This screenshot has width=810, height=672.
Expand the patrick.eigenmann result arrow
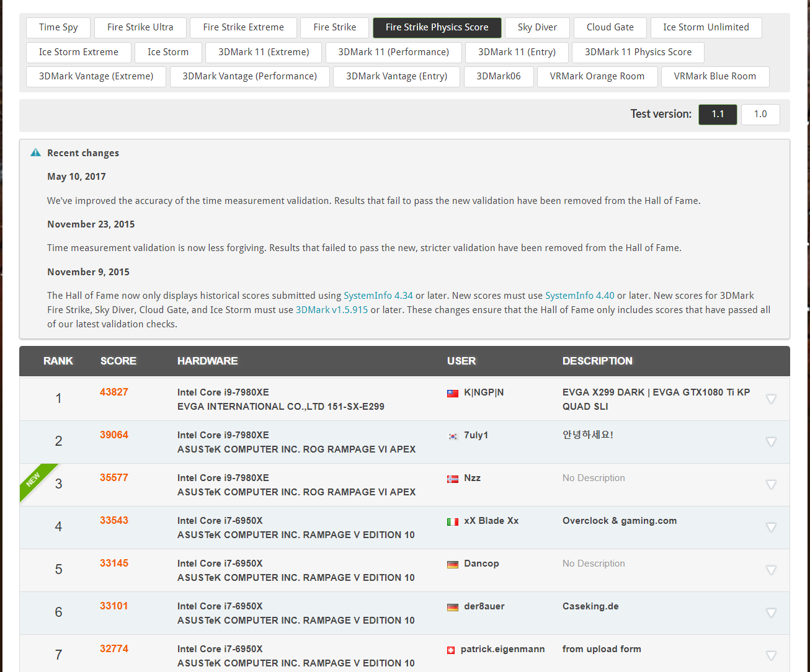click(x=771, y=655)
